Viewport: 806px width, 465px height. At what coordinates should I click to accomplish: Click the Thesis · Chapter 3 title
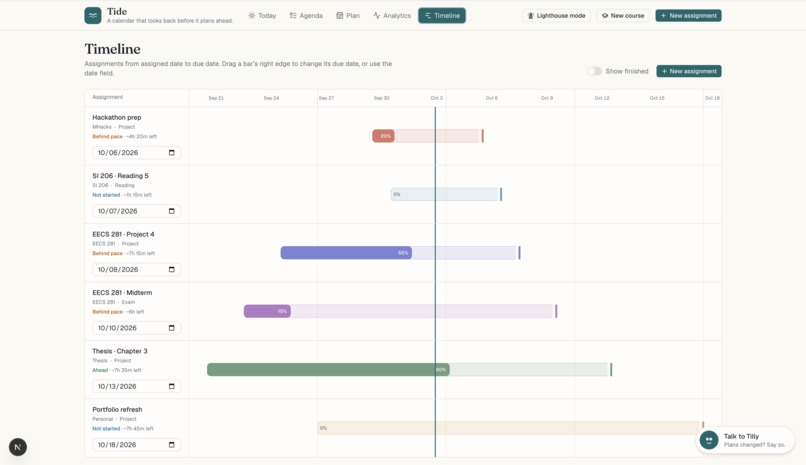120,351
